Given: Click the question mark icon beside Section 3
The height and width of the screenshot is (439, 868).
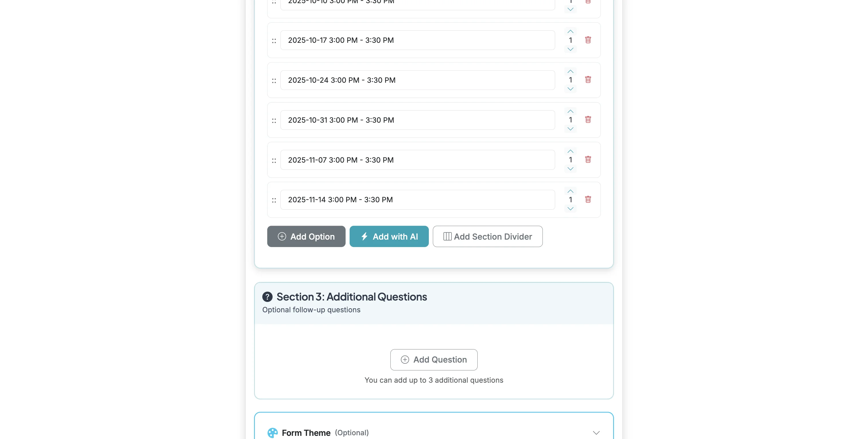Looking at the screenshot, I should 267,297.
